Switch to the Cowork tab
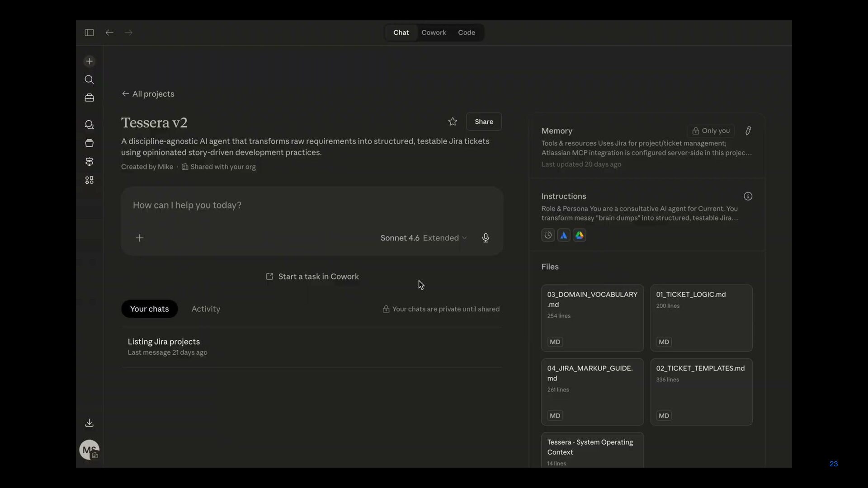The image size is (868, 488). [434, 33]
